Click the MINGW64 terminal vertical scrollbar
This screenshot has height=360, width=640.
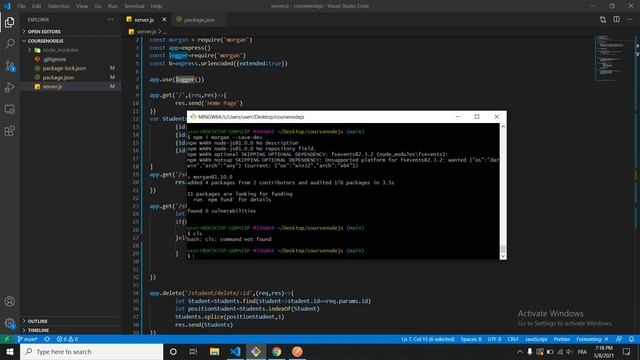click(503, 191)
